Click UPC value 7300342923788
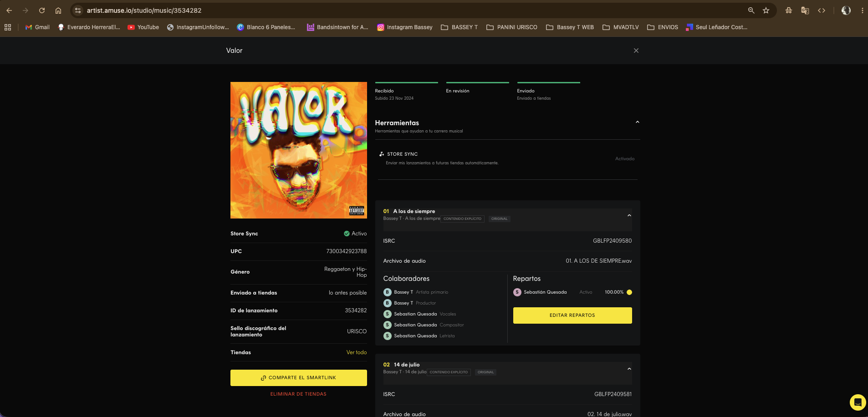The width and height of the screenshot is (868, 417). tap(347, 251)
